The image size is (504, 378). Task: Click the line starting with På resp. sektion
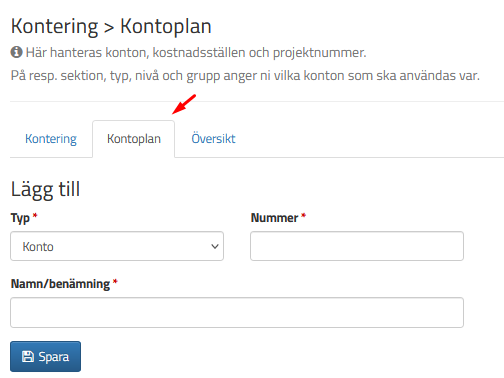[x=245, y=76]
